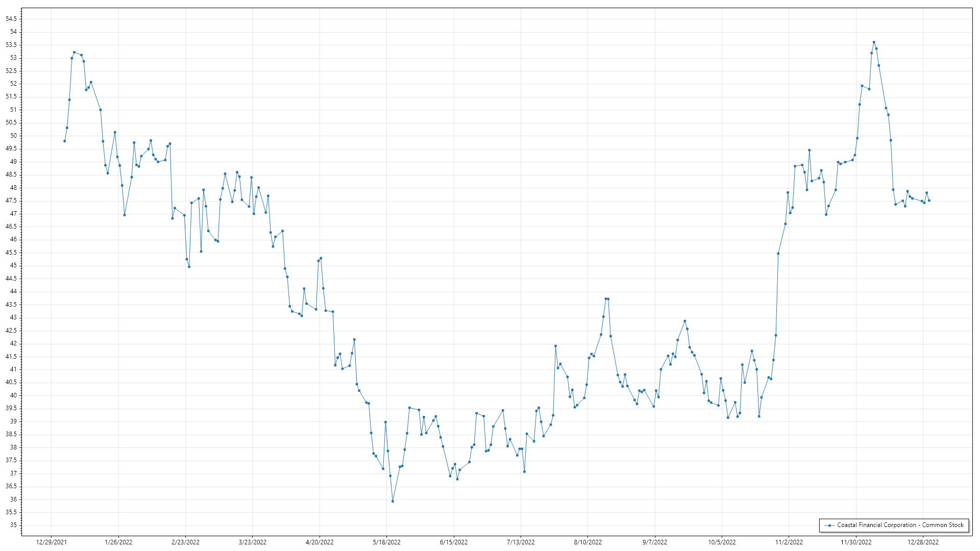Click the 1/26/2022 x-axis date label
The height and width of the screenshot is (551, 980).
pos(118,542)
